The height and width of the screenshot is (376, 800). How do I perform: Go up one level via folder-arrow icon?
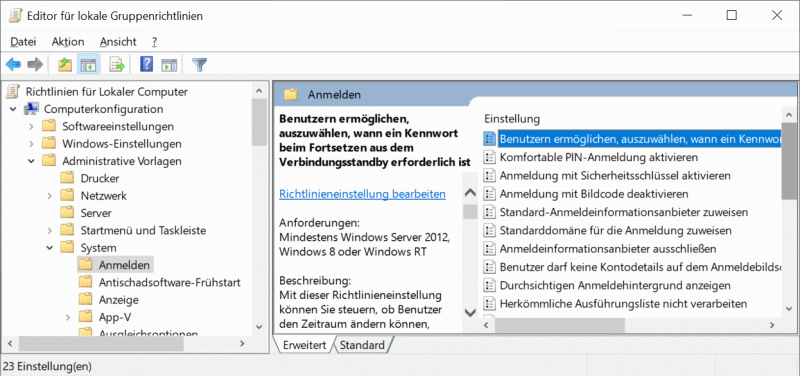pos(65,65)
